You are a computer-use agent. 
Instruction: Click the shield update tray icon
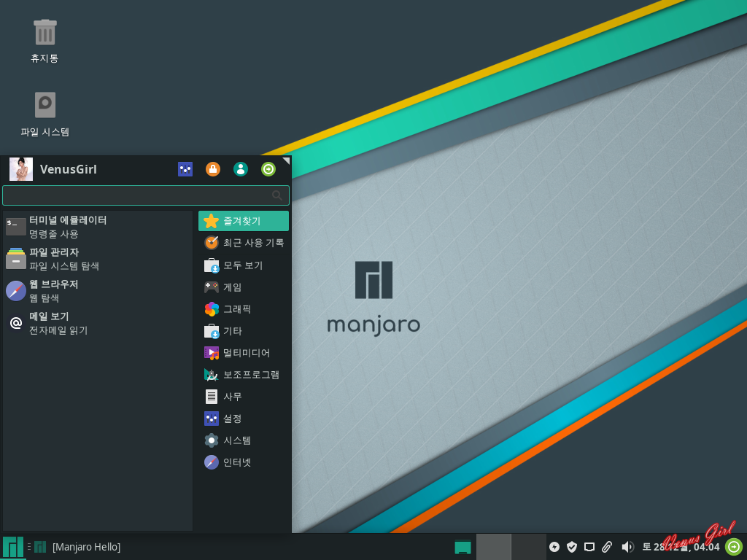(x=572, y=547)
